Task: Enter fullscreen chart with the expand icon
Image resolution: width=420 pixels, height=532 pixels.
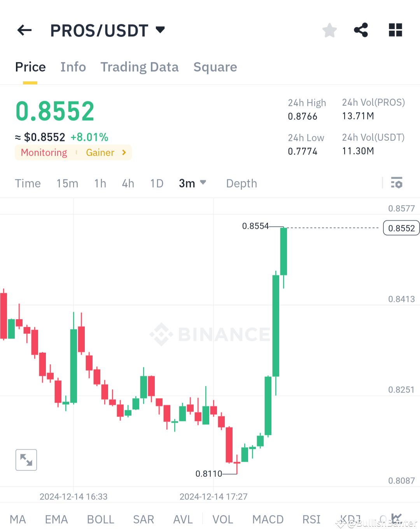Action: tap(26, 460)
